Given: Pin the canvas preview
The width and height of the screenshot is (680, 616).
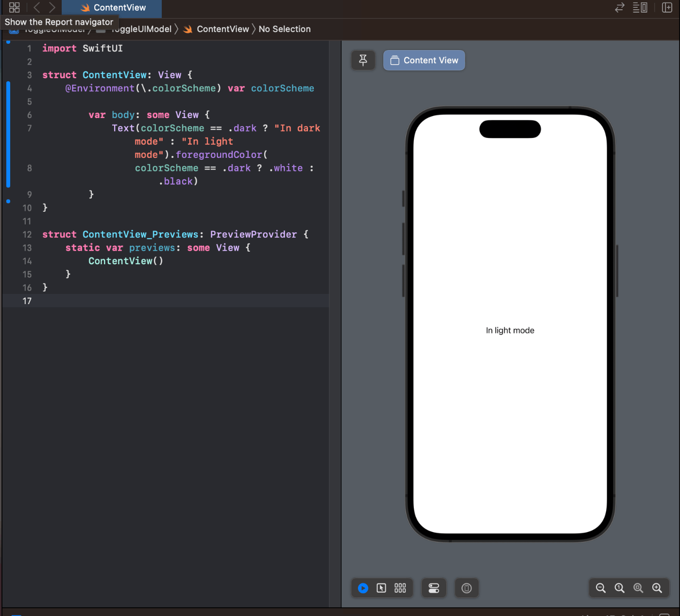Looking at the screenshot, I should coord(363,60).
